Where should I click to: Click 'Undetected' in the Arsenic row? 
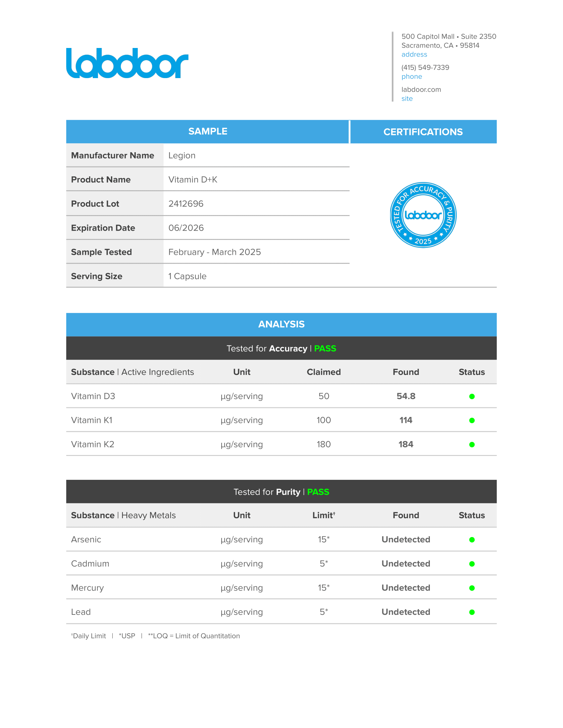point(406,540)
